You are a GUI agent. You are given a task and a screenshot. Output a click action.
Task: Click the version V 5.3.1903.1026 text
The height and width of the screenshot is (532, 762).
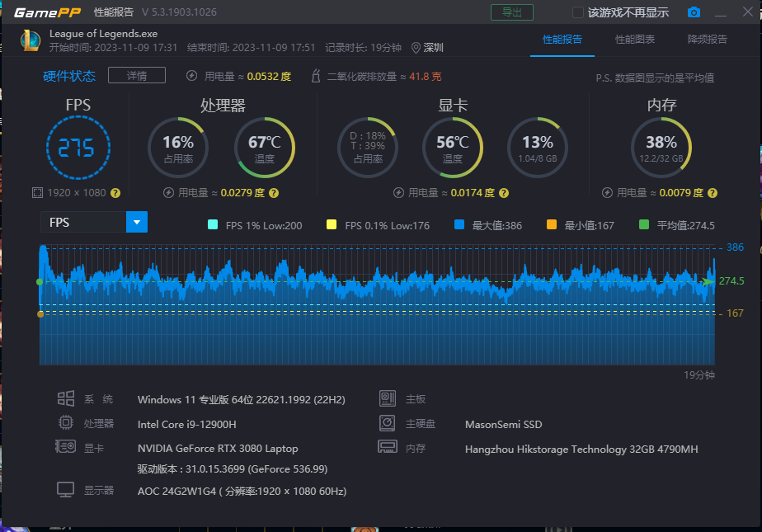(179, 12)
